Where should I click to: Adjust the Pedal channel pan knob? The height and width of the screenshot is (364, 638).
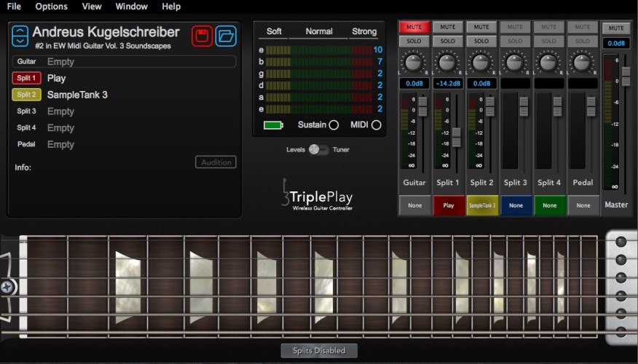click(582, 62)
